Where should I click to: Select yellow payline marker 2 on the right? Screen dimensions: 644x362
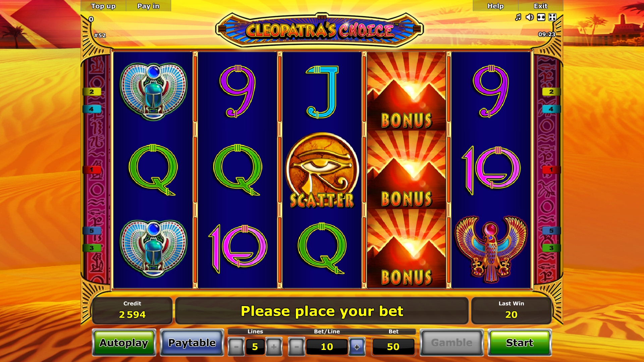click(x=551, y=92)
